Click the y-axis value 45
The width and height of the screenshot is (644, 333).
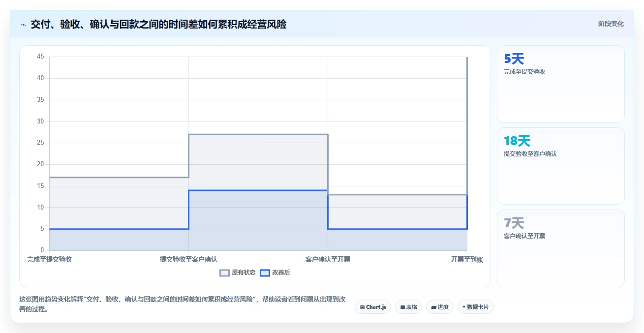point(40,57)
